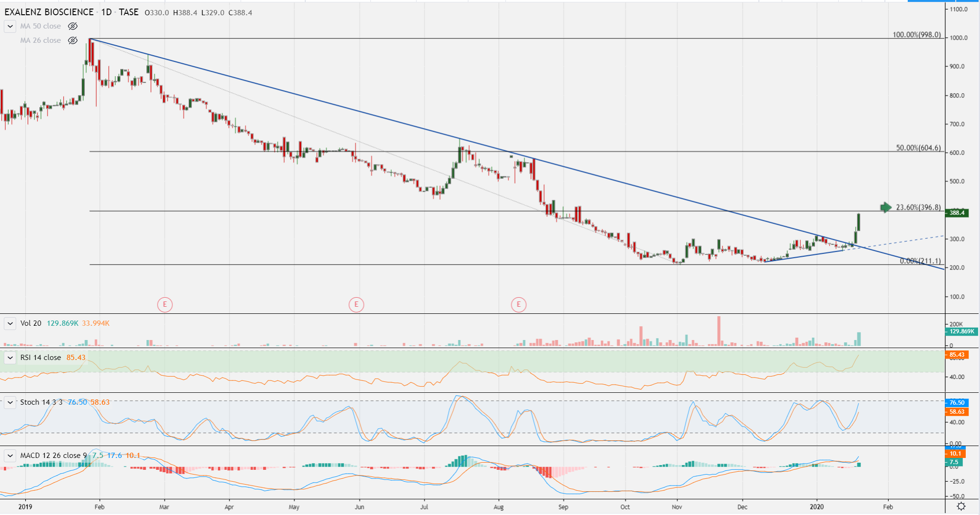Click the earnings marker near August
This screenshot has height=515, width=980.
tap(518, 304)
